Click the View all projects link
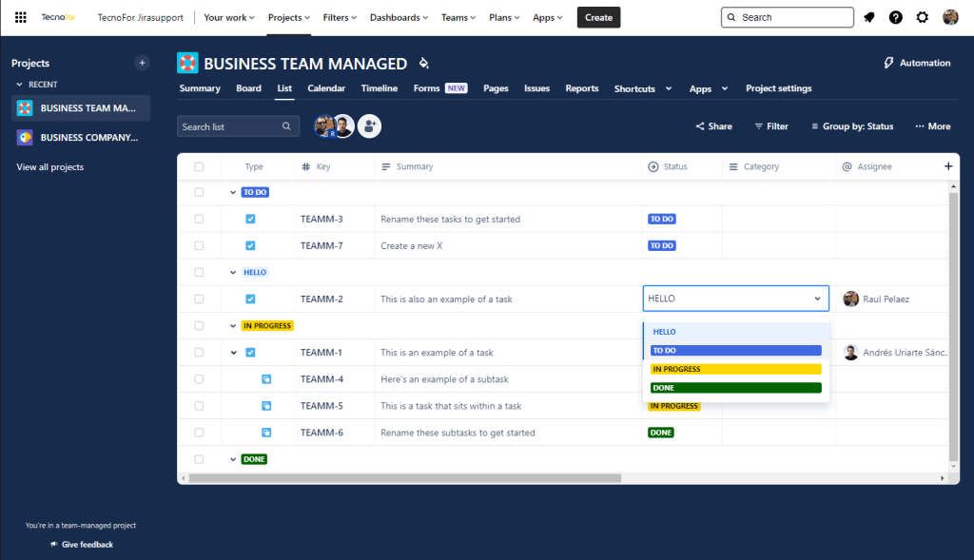This screenshot has height=560, width=974. [50, 167]
